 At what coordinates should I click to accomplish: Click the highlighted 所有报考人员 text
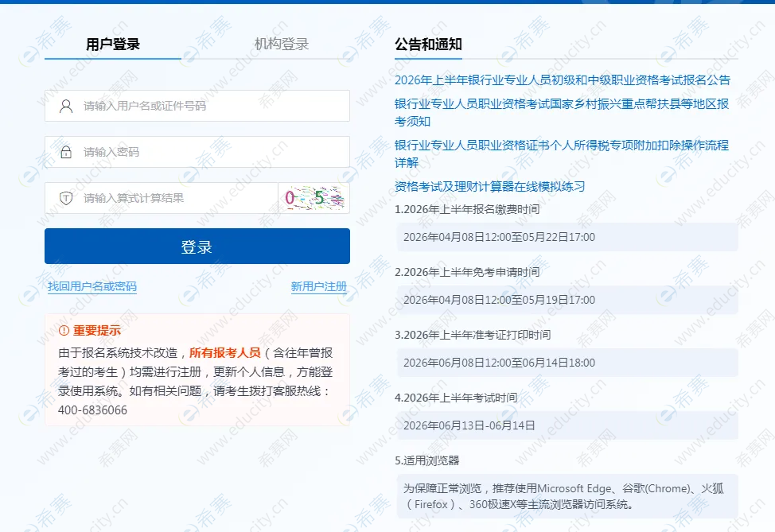click(225, 353)
